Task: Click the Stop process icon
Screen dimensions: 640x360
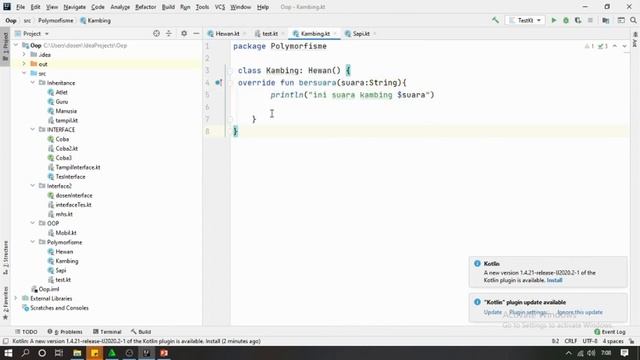Action: (x=590, y=20)
